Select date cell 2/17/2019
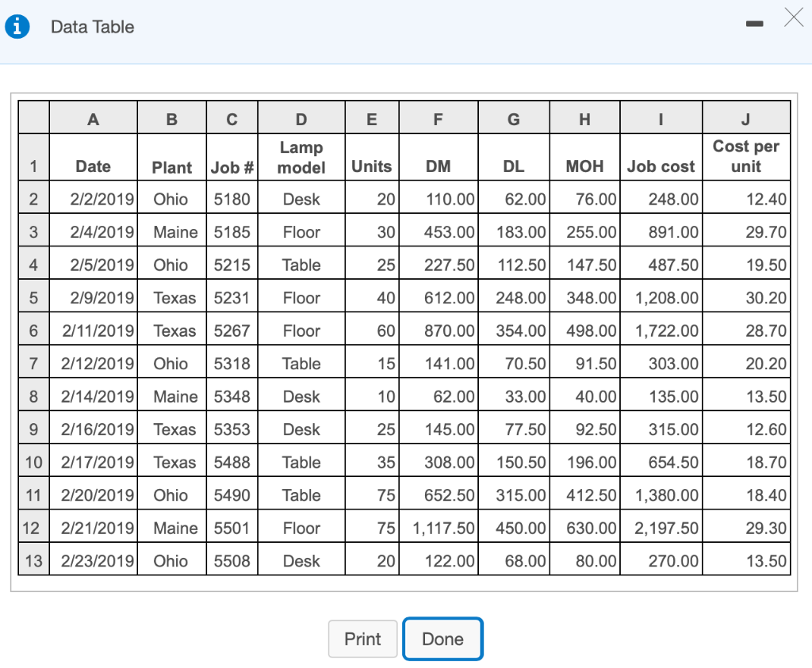The width and height of the screenshot is (812, 668). tap(94, 460)
